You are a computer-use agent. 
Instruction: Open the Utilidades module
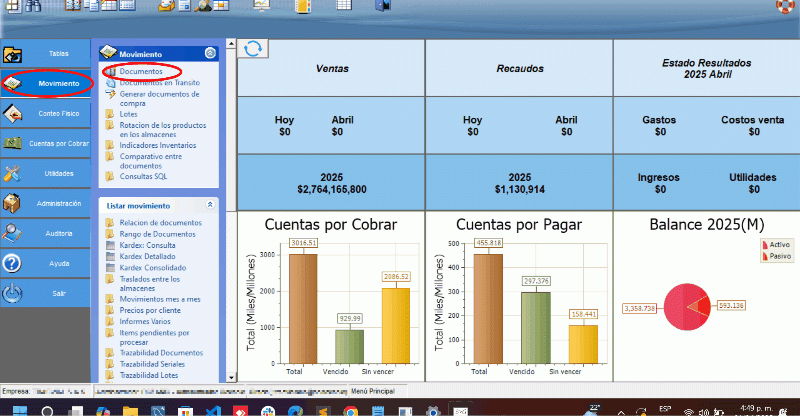point(47,173)
